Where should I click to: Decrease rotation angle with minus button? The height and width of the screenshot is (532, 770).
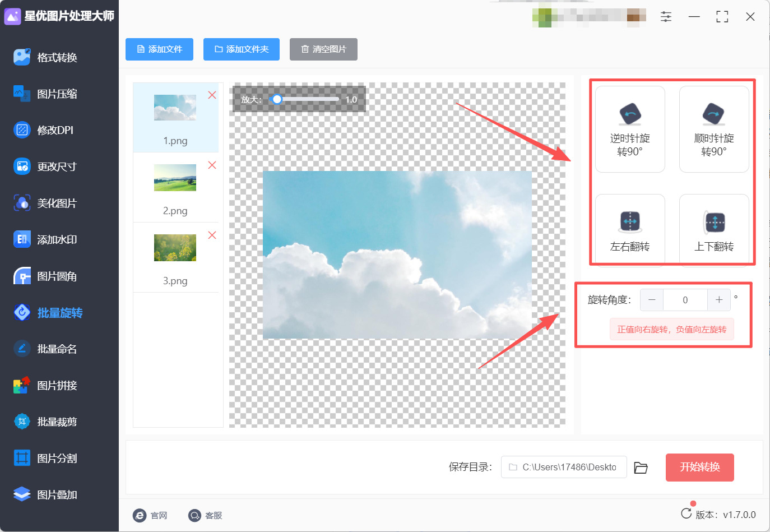tap(652, 300)
